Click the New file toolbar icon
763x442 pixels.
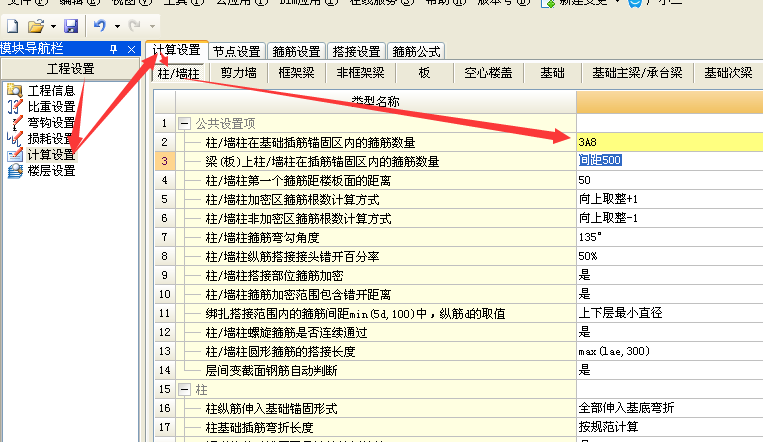12,26
